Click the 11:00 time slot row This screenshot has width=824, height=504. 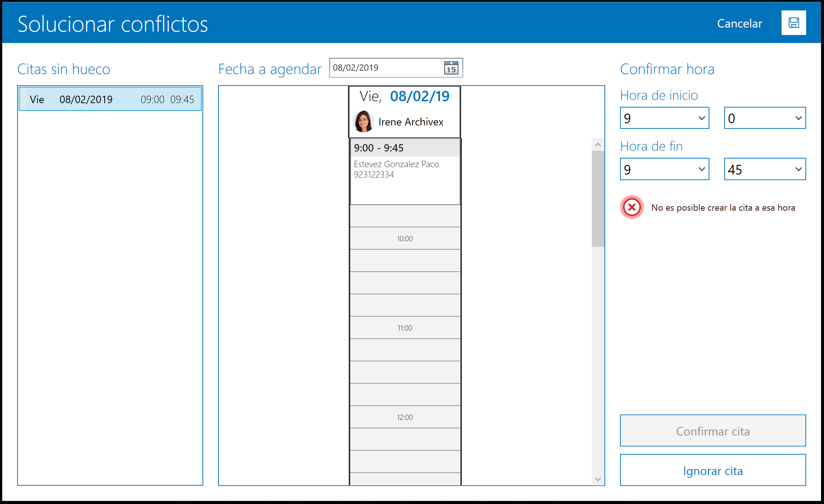[405, 328]
